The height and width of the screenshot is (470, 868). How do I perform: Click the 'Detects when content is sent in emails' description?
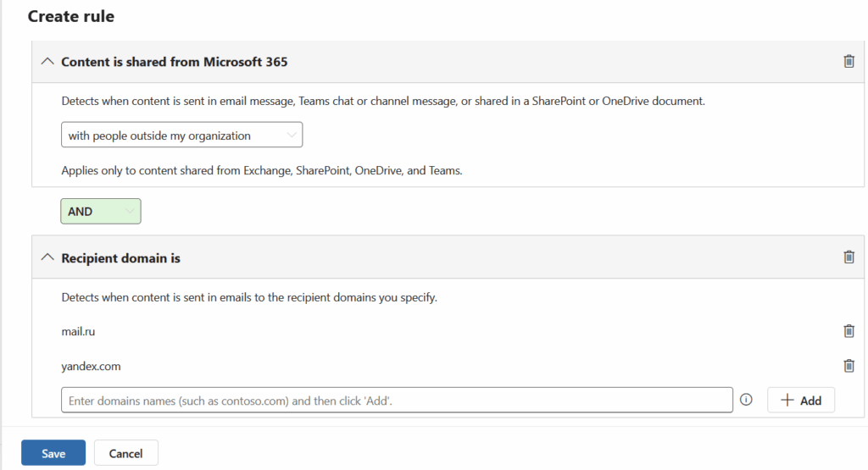coord(249,297)
